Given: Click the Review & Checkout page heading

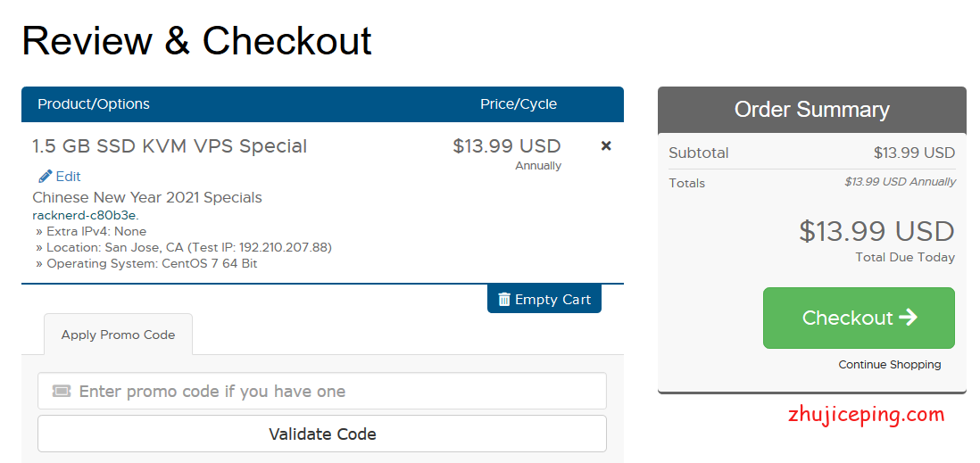Looking at the screenshot, I should tap(197, 41).
